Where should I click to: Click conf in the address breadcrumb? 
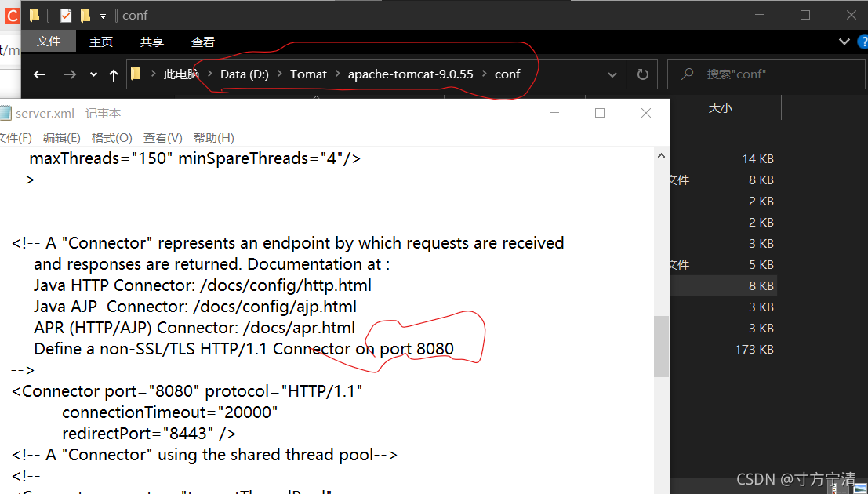click(507, 74)
